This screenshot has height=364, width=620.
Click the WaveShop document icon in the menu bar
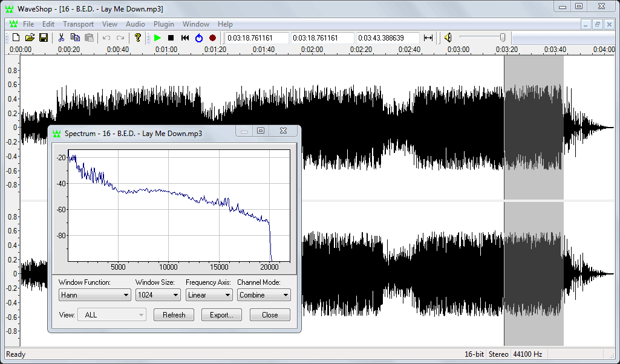14,24
